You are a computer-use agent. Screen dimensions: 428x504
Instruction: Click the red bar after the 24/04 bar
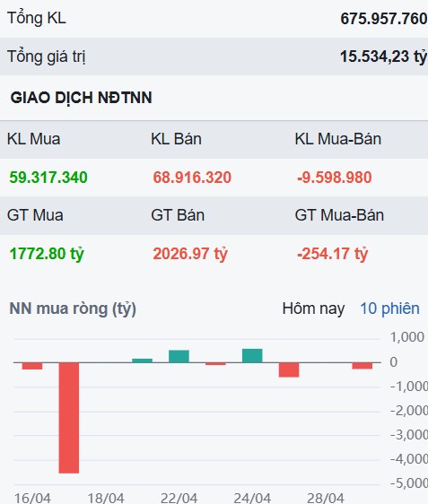[x=289, y=369]
